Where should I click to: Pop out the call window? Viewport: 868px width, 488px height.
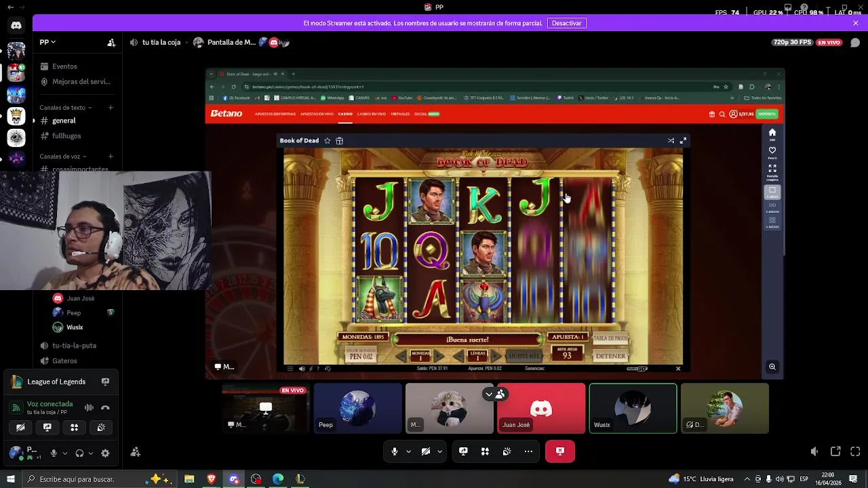(835, 451)
